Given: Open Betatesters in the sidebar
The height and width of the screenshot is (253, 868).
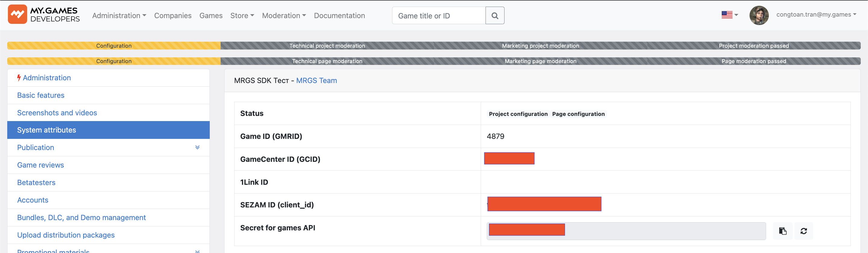Looking at the screenshot, I should tap(108, 183).
